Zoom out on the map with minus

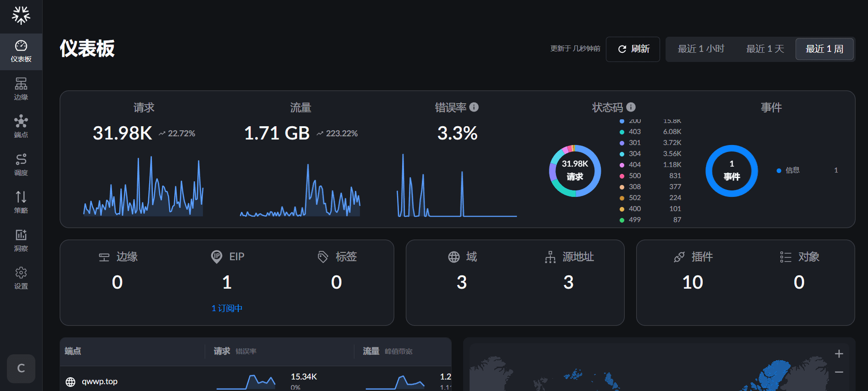pos(839,372)
